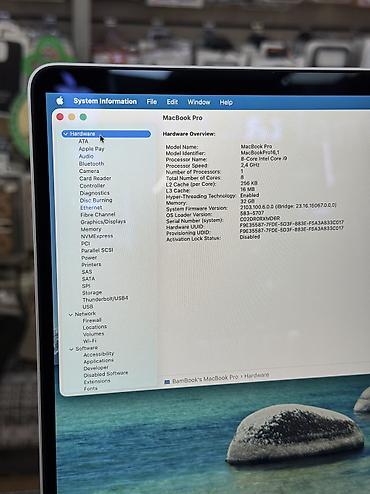The width and height of the screenshot is (370, 494).
Task: Select SAS in the sidebar
Action: (x=87, y=272)
